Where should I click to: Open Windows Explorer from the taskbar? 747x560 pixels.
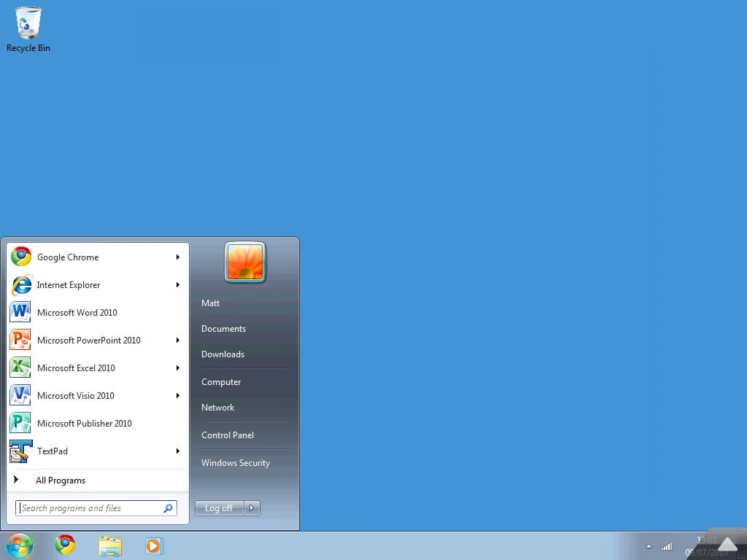click(110, 545)
